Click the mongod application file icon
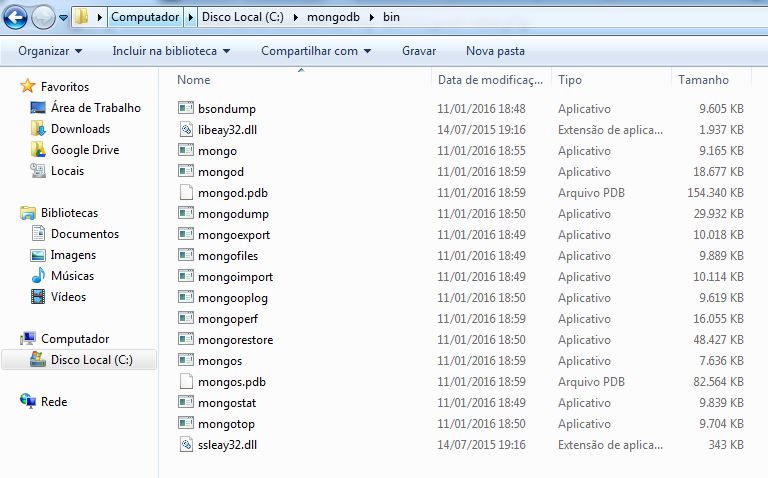Image resolution: width=768 pixels, height=478 pixels. [185, 172]
